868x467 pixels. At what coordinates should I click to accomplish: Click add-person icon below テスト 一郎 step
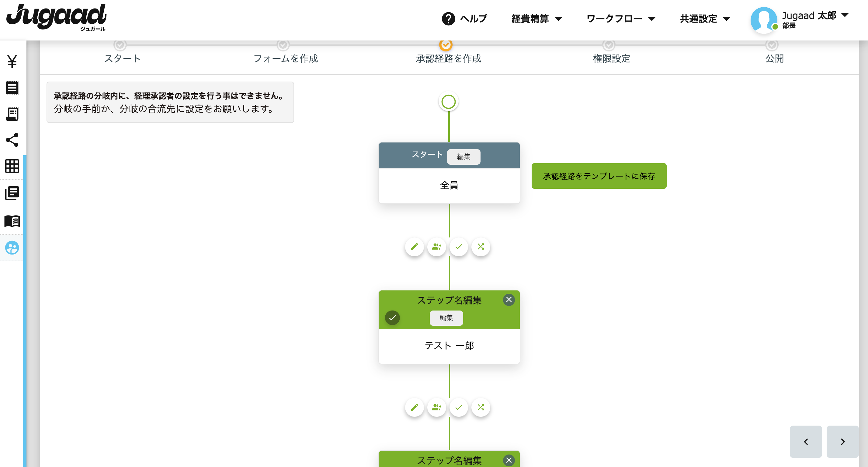point(437,407)
